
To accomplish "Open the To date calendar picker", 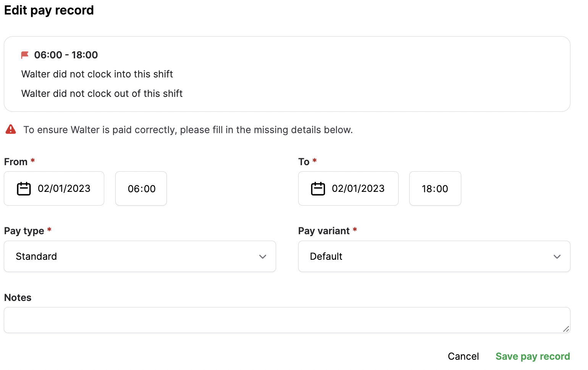I will [x=317, y=188].
